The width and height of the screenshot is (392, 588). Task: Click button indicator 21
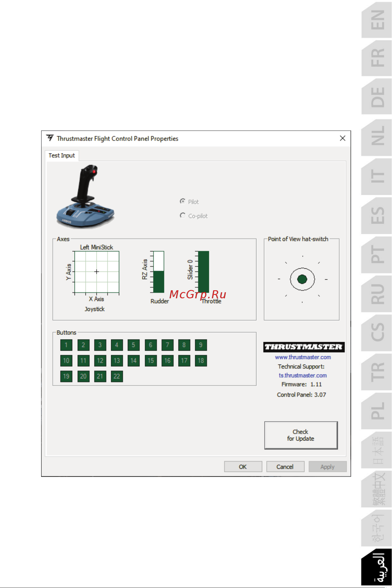tap(100, 376)
